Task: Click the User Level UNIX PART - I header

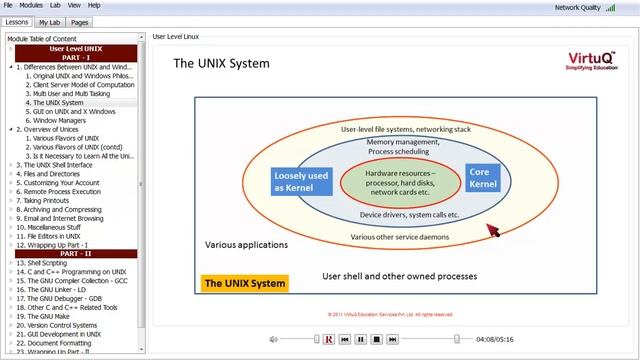Action: (x=76, y=53)
